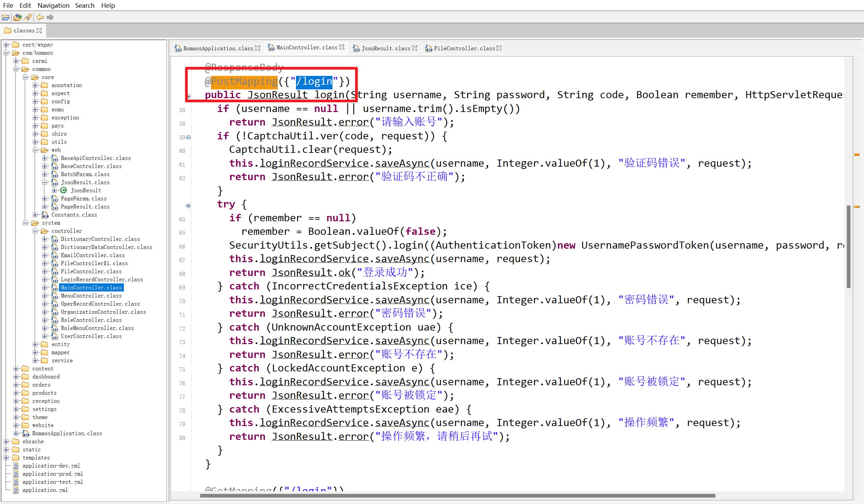Select Constants.class in tree

coord(74,215)
